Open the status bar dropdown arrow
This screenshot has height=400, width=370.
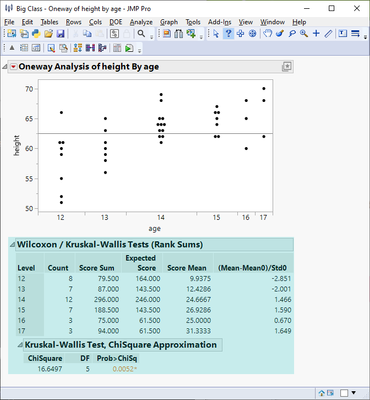(354, 393)
